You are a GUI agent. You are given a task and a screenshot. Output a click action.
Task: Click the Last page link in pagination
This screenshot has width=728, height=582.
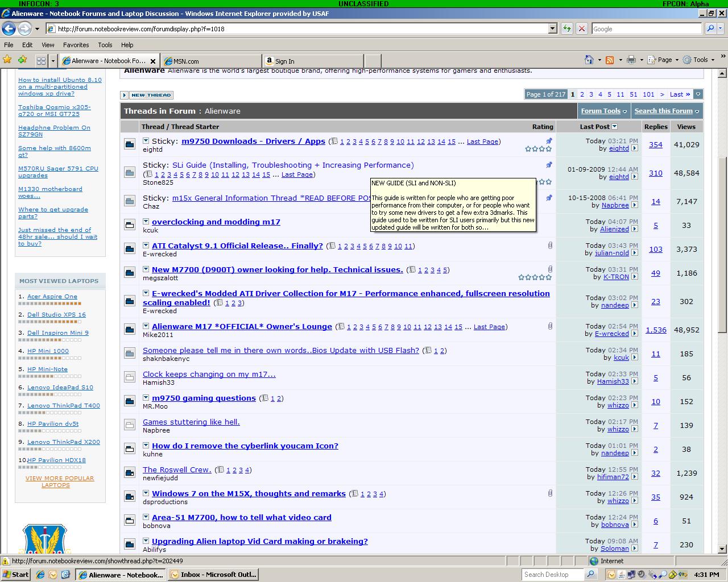coord(680,94)
